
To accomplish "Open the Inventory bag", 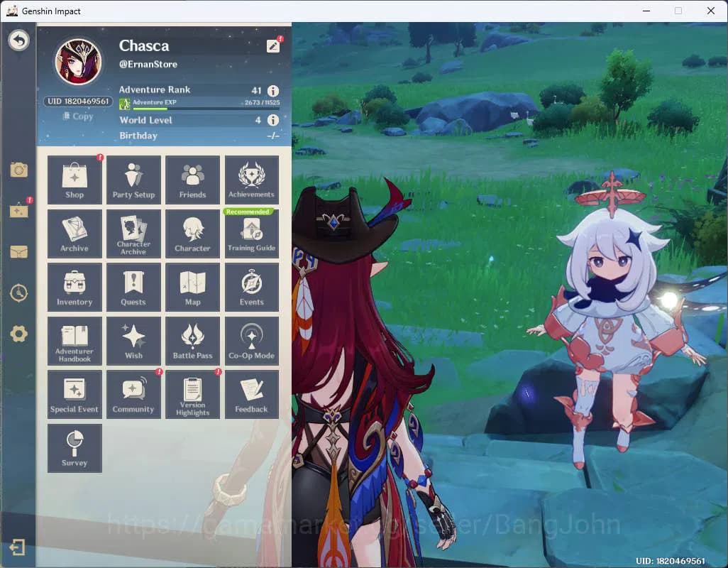I will pos(75,287).
